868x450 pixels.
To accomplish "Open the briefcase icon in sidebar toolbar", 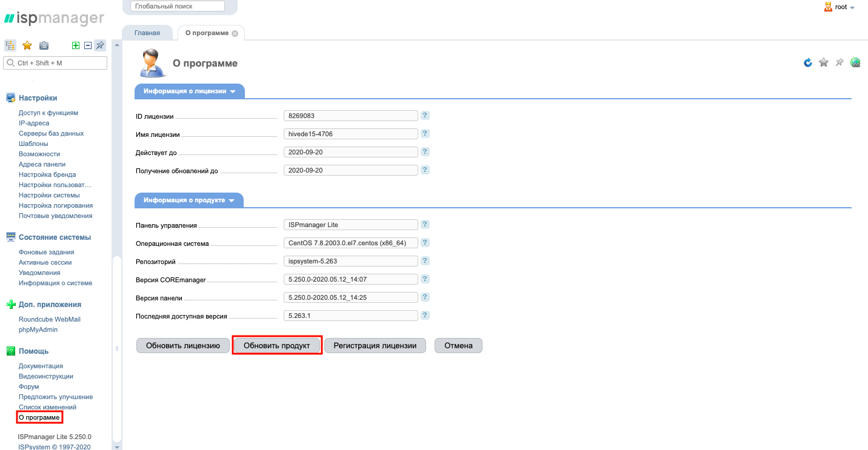I will (x=44, y=45).
